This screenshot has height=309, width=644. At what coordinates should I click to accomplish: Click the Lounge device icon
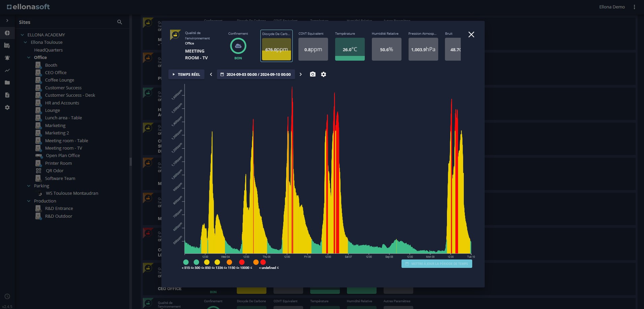pyautogui.click(x=38, y=110)
